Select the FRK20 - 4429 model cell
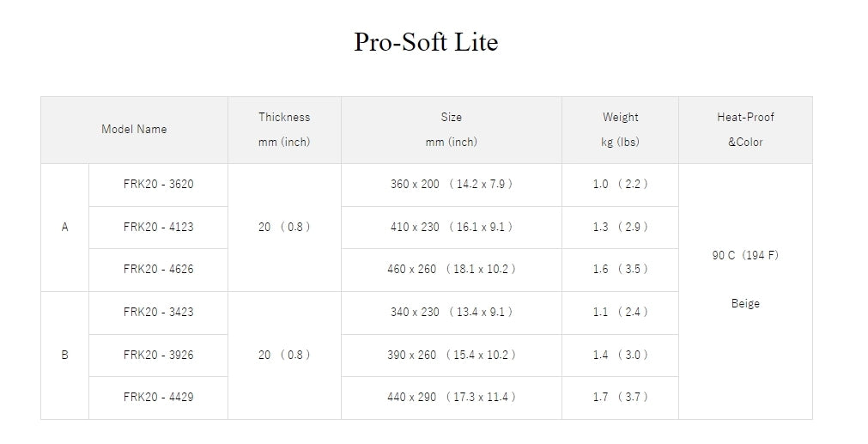Viewport: 868px width, 444px height. tap(158, 398)
